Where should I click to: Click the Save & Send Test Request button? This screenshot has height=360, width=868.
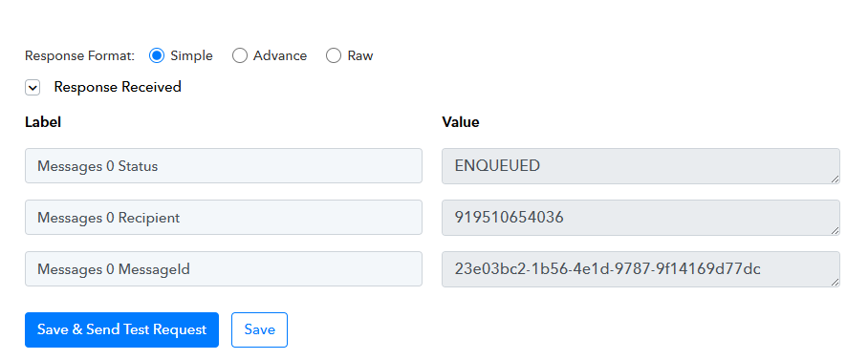121,330
